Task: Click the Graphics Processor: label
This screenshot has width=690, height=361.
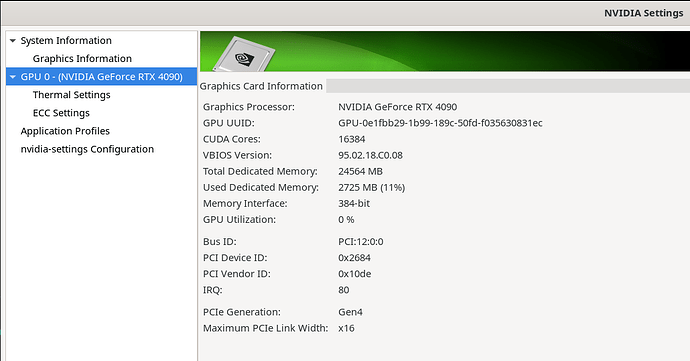Action: pyautogui.click(x=249, y=107)
